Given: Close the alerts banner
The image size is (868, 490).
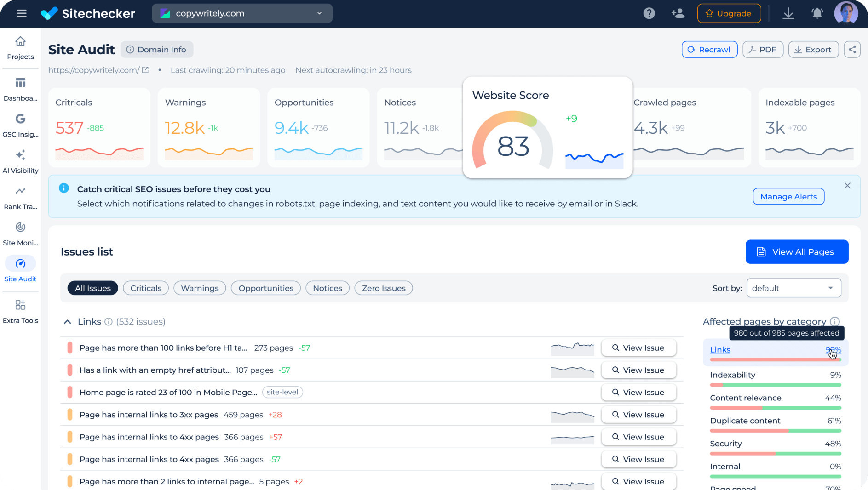Looking at the screenshot, I should (x=847, y=186).
